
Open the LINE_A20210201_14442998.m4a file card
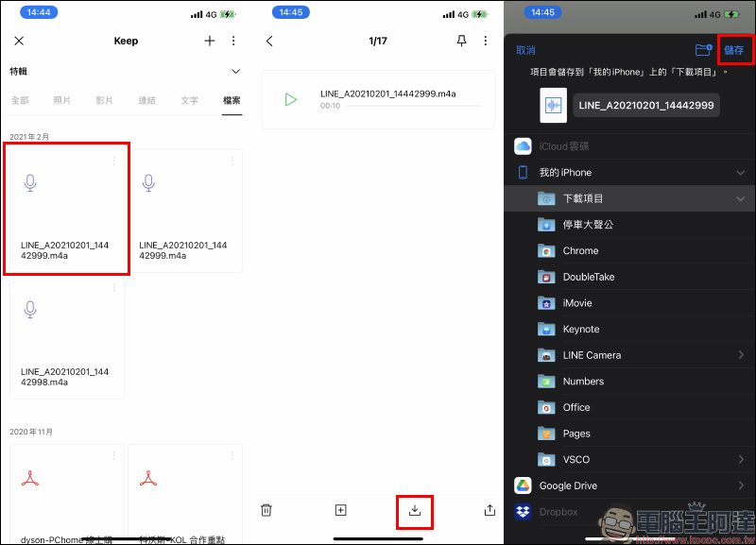coord(67,337)
